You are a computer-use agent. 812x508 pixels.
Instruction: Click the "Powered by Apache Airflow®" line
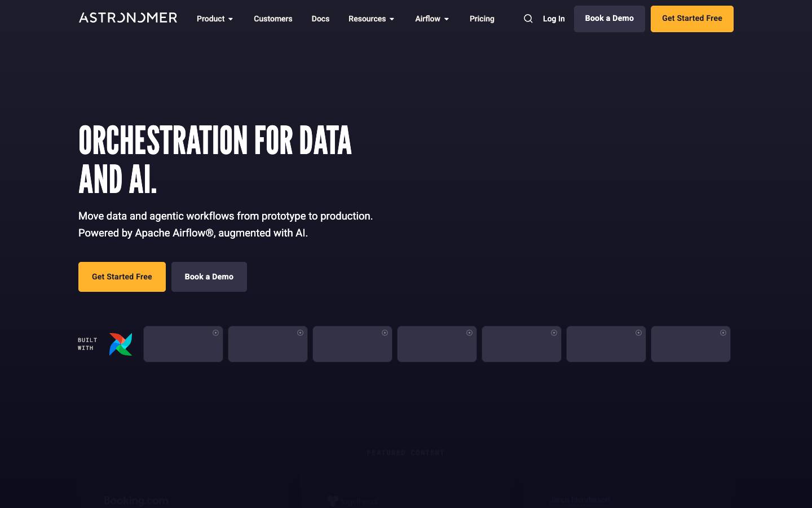(x=193, y=233)
